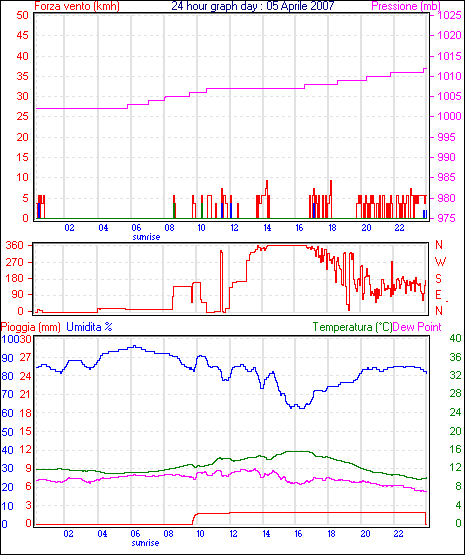Select the 990 pressure axis value
Screen dimensions: 466x556
(446, 157)
